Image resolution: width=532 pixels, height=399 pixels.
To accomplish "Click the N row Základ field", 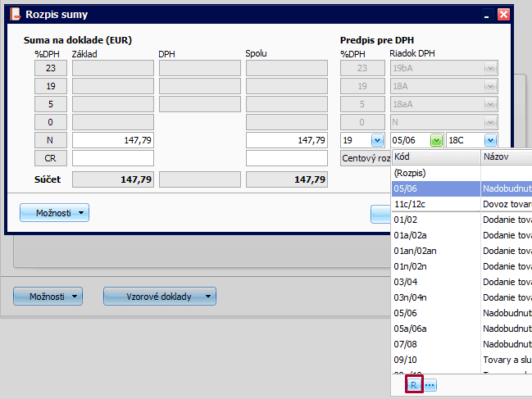I will click(113, 140).
